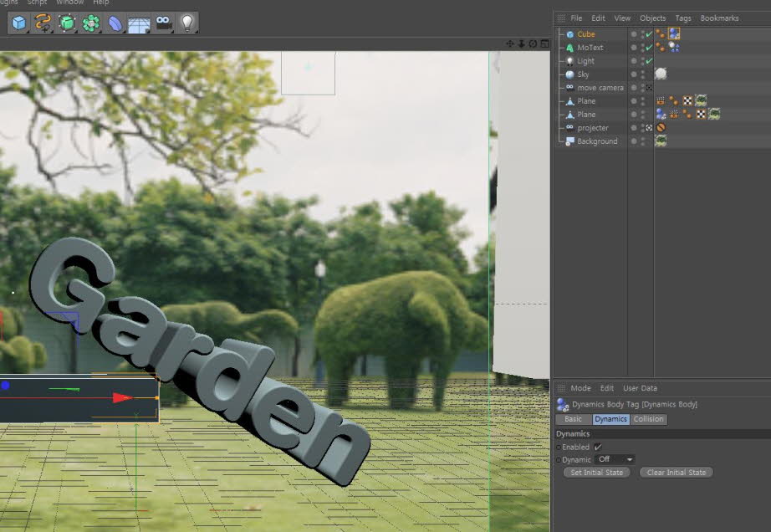
Task: Select the MoGraph tag beside MoText's Phong tag
Action: pos(674,47)
